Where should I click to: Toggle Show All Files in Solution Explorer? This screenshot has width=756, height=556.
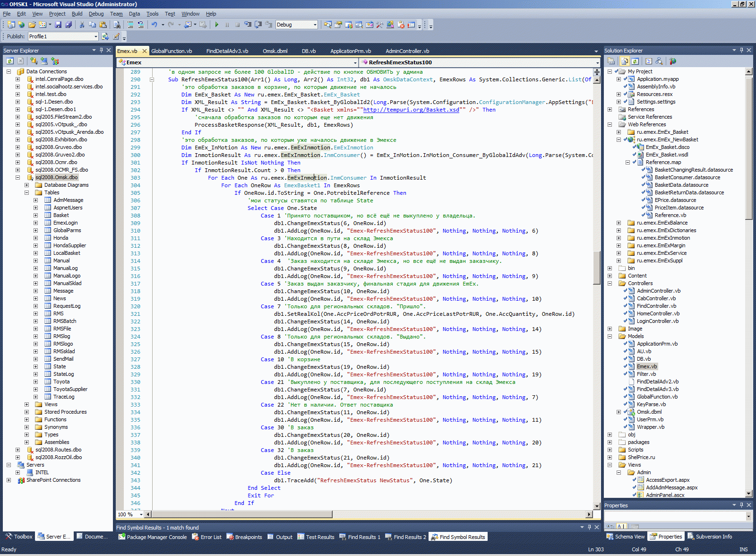pyautogui.click(x=625, y=61)
